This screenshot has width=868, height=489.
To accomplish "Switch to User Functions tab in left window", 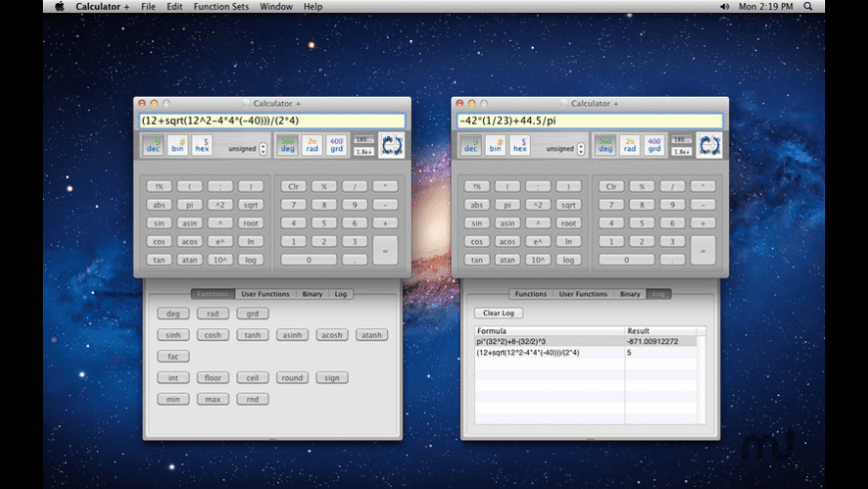I will [265, 294].
